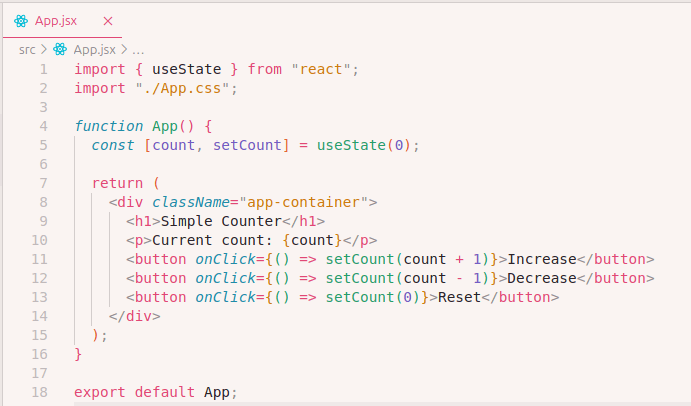Image resolution: width=691 pixels, height=406 pixels.
Task: Click line number 1 in the gutter
Action: click(x=43, y=69)
